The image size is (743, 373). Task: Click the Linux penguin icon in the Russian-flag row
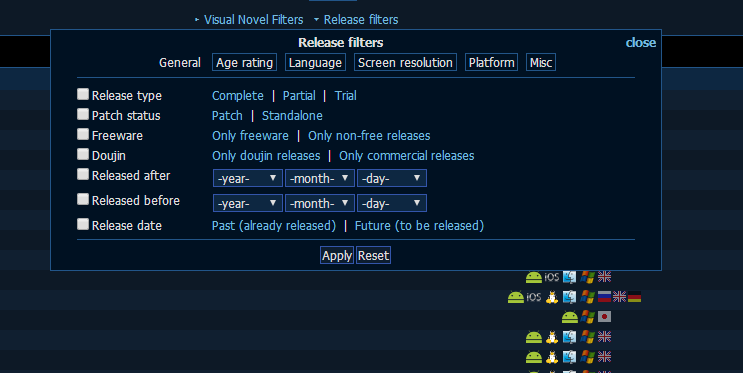[x=552, y=297]
